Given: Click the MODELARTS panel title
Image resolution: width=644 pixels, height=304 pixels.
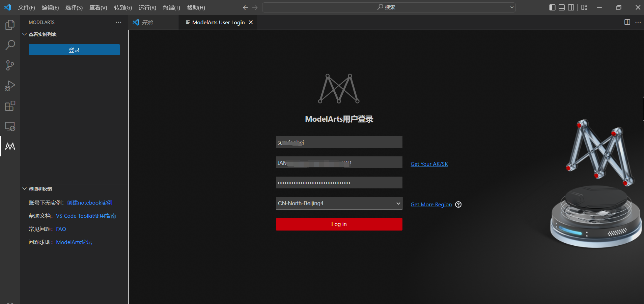Looking at the screenshot, I should pyautogui.click(x=41, y=22).
